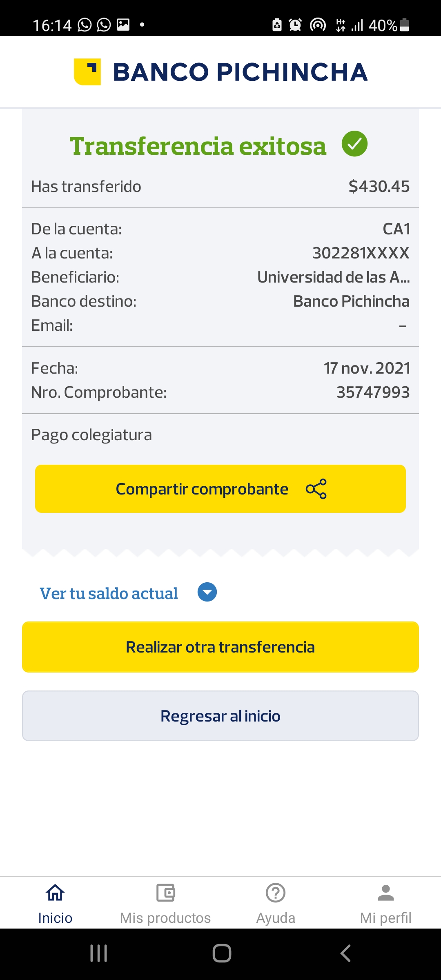
Task: Open the Ayuda tab
Action: click(276, 918)
